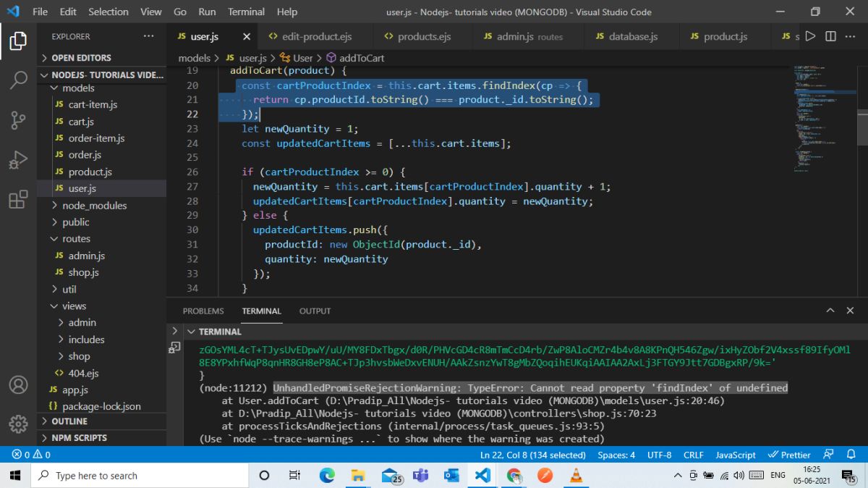Expand the node_modules folder

point(101,205)
